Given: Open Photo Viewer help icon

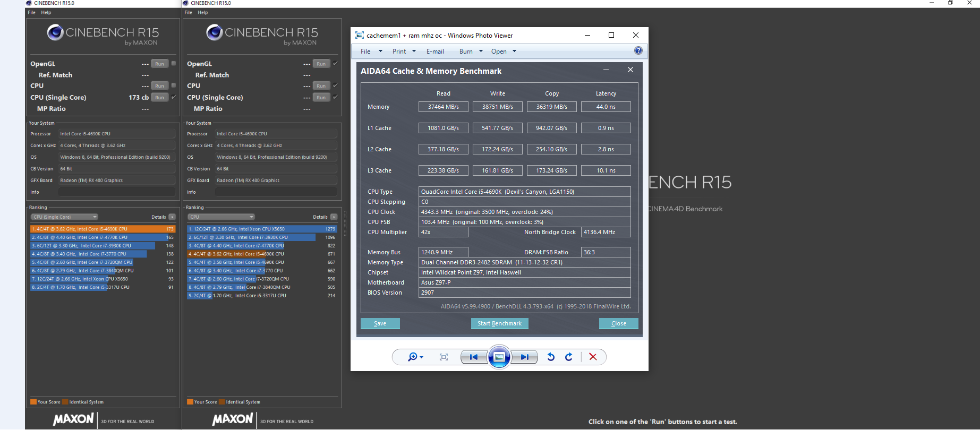Looking at the screenshot, I should pyautogui.click(x=638, y=51).
